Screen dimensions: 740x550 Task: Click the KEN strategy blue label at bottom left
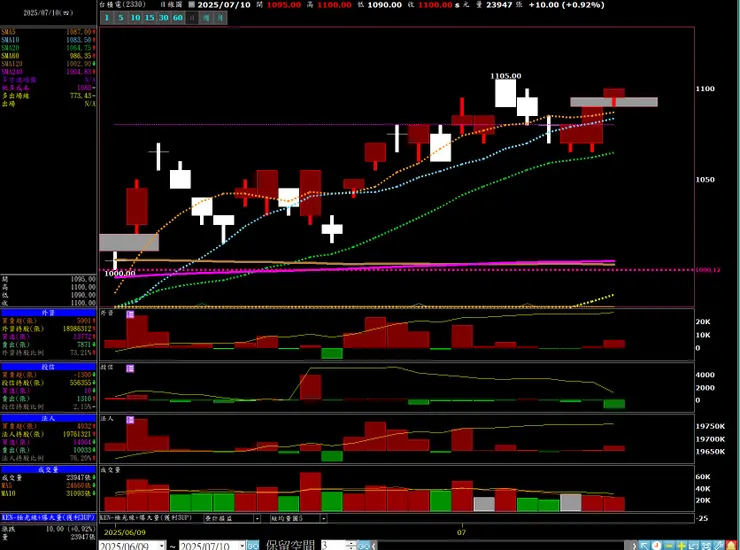click(48, 517)
